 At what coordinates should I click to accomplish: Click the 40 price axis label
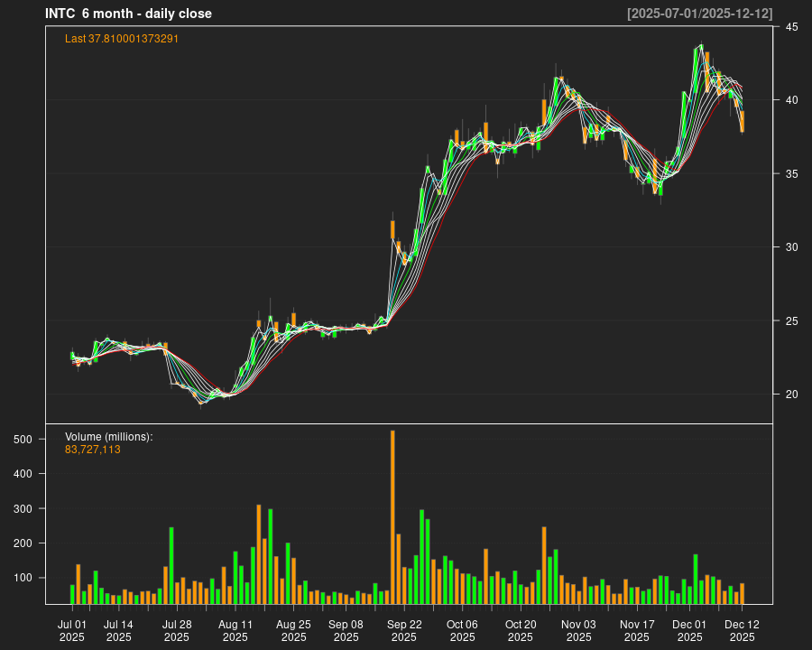790,100
